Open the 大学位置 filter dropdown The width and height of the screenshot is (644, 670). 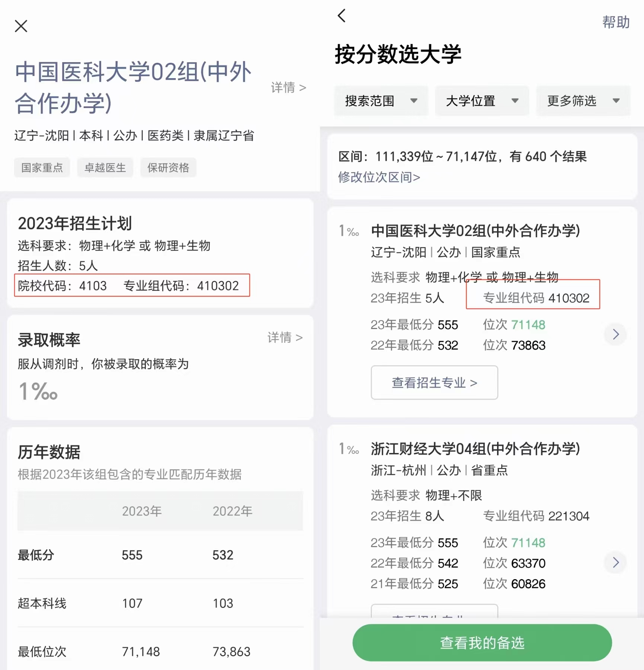(481, 100)
